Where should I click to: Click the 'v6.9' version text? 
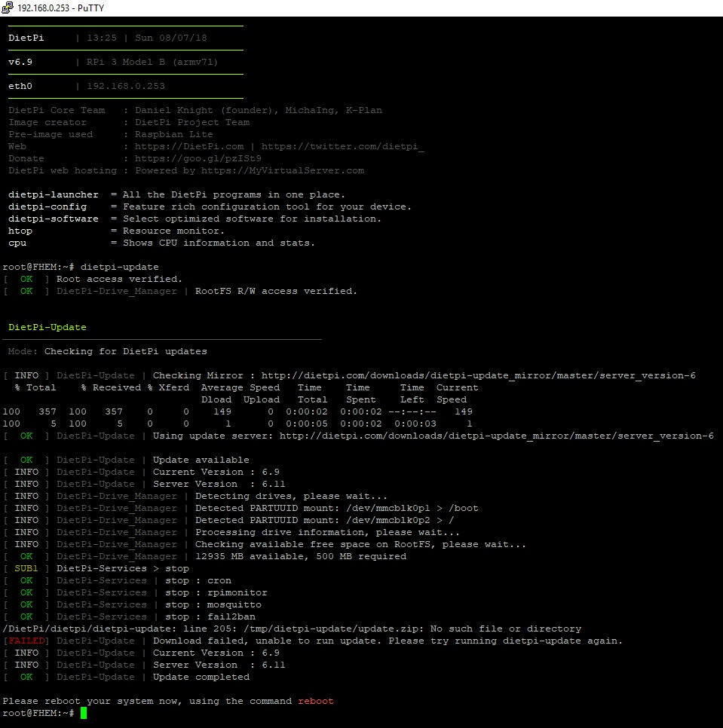(20, 63)
